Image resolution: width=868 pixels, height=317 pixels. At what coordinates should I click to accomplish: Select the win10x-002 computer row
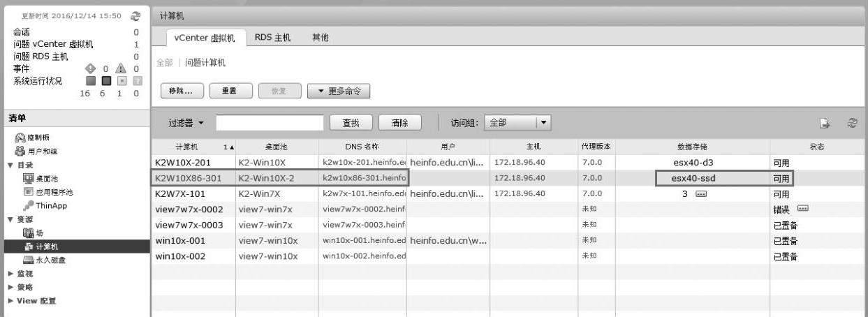point(508,256)
